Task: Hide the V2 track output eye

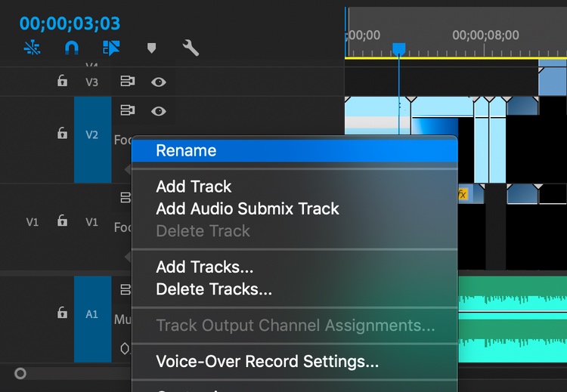Action: point(158,111)
